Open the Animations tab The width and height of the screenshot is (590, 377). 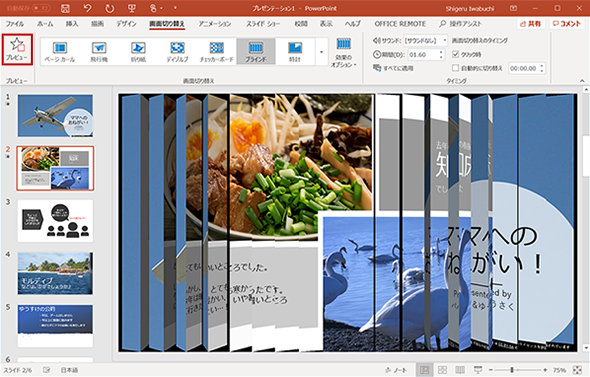(214, 24)
